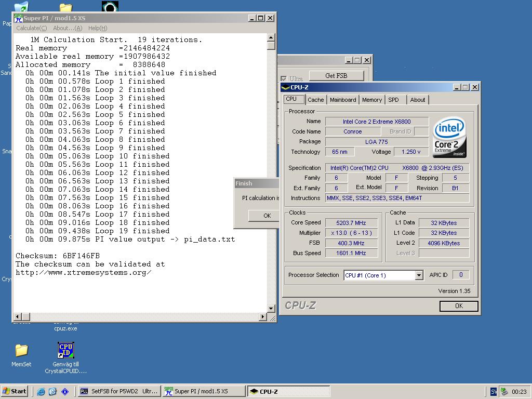Click the xtremesystems.org URL text
Viewport: 532px width, 399px height.
[84, 272]
